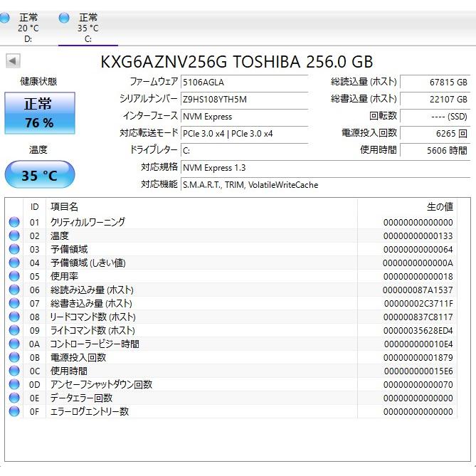Click status icon for row 06 総読み込み量

pos(14,290)
